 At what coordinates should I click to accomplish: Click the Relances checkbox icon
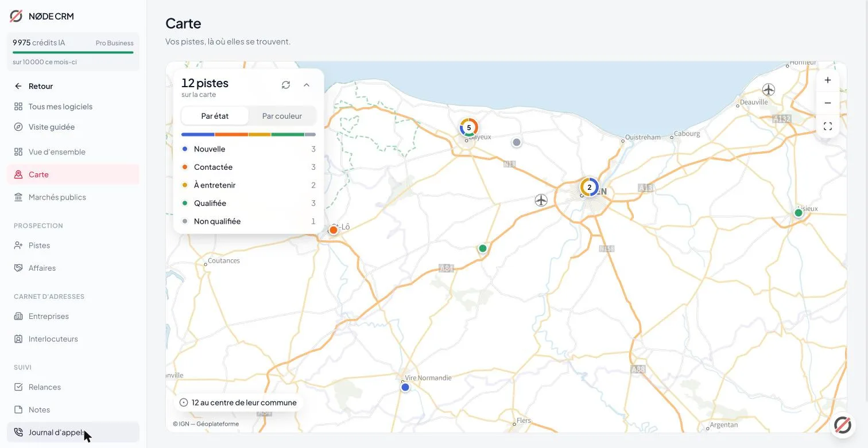point(18,387)
